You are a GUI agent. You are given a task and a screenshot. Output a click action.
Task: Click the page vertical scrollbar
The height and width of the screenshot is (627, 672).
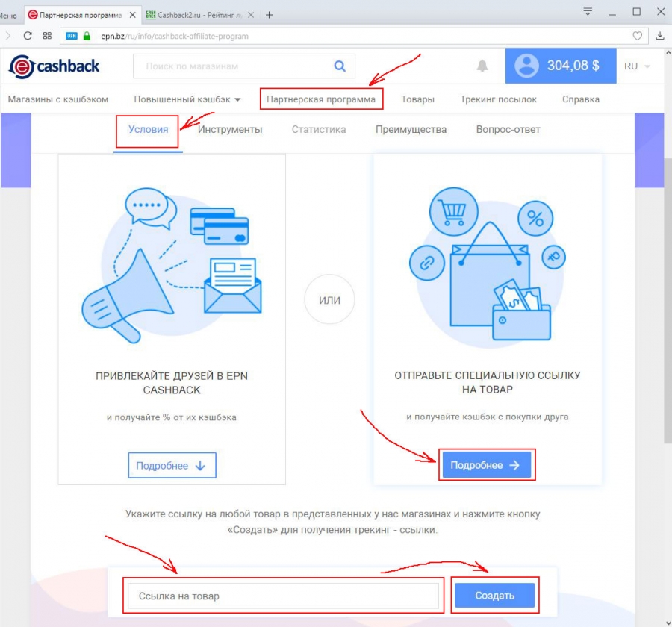(x=668, y=300)
